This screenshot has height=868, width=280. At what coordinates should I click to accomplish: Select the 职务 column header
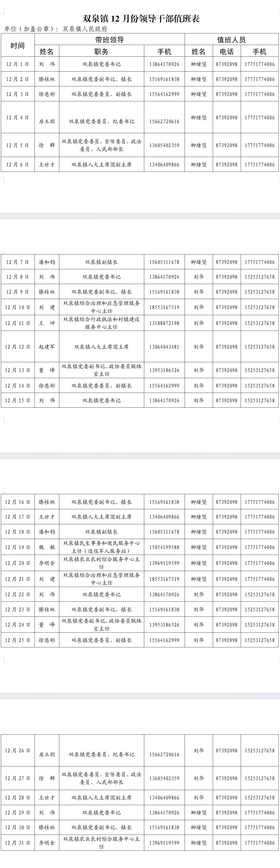tap(102, 52)
